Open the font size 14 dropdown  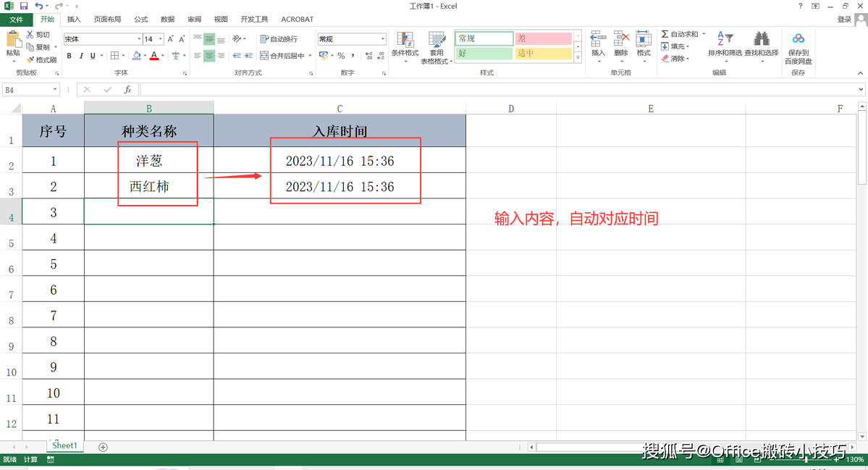(161, 39)
